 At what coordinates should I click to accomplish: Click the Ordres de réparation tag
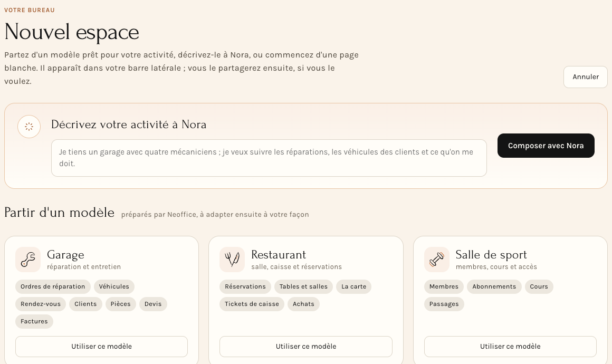[x=53, y=287]
